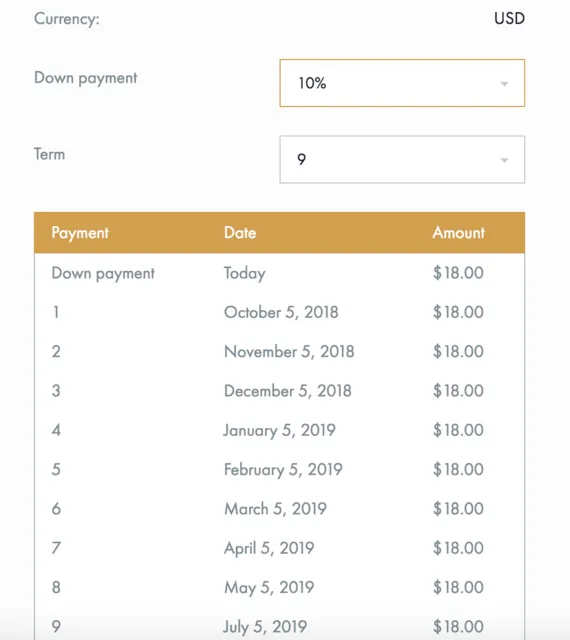The height and width of the screenshot is (640, 570).
Task: Click the Payment column header
Action: [x=80, y=233]
